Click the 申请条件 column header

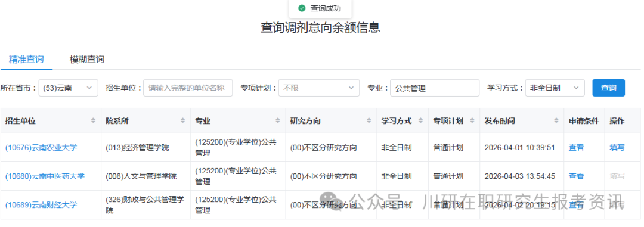[584, 121]
